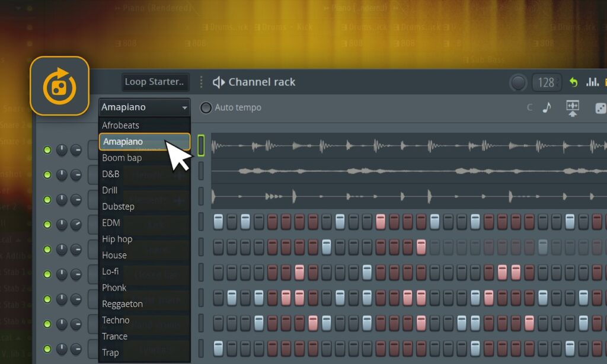Click the orange Loop Starter dice logo icon
Screen dimensions: 607x364
[x=60, y=86]
